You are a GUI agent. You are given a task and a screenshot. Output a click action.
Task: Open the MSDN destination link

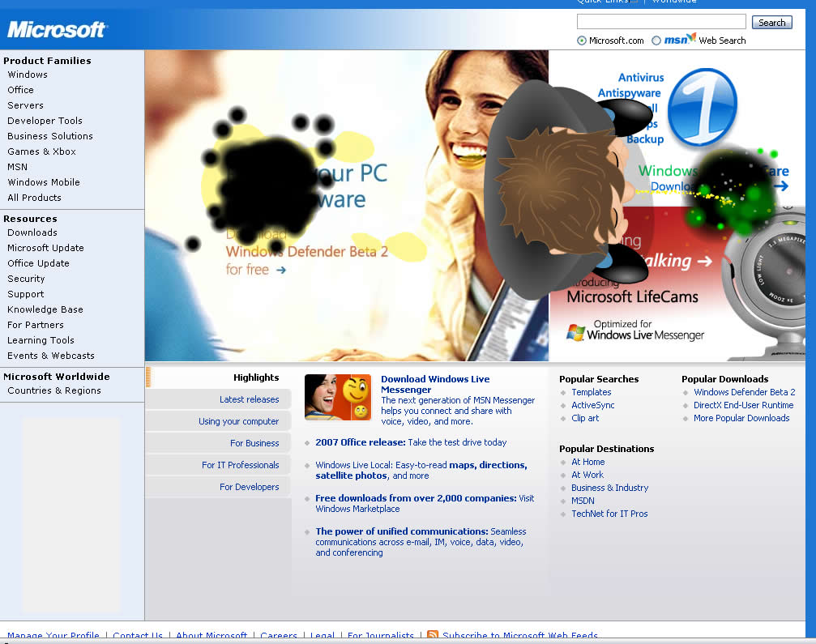583,501
